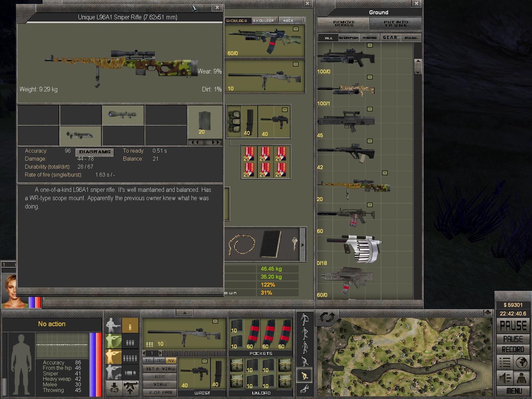532x399 pixels.
Task: Select the second upright posture icon
Action: (304, 333)
